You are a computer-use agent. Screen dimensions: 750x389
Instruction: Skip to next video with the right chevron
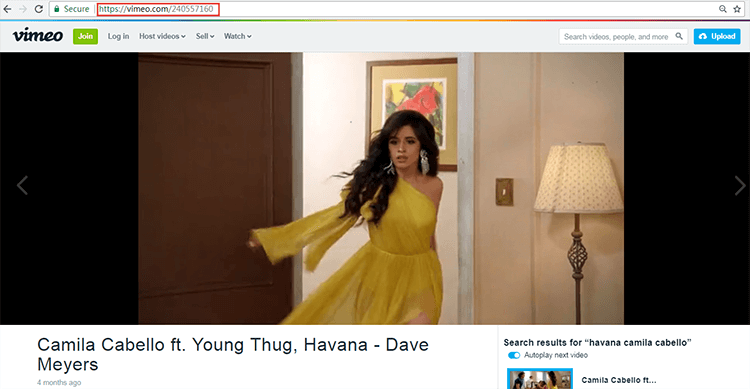pyautogui.click(x=739, y=186)
